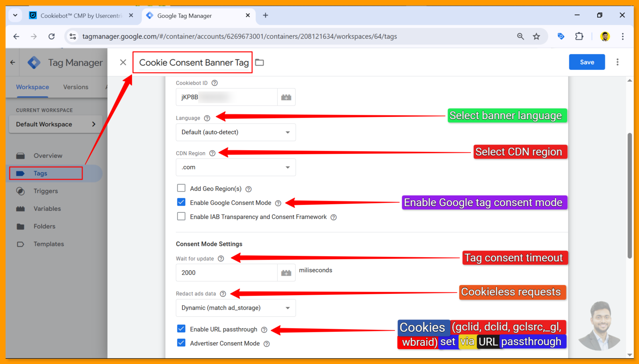639x364 pixels.
Task: Click the folder icon beside the tag name
Action: tap(259, 62)
